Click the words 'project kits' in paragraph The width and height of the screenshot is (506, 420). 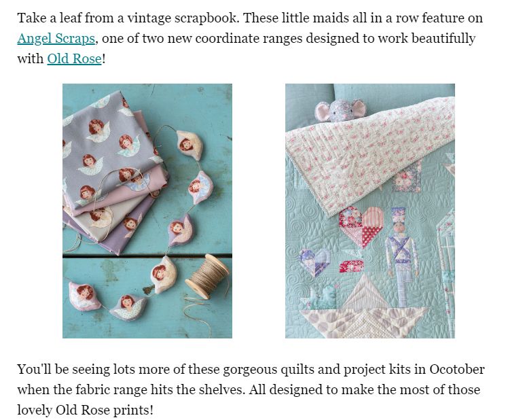click(x=377, y=369)
